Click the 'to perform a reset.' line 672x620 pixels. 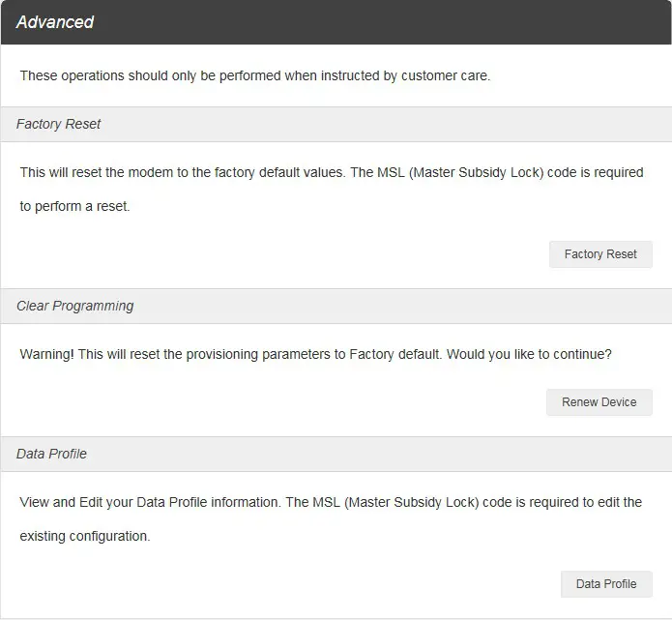[74, 206]
